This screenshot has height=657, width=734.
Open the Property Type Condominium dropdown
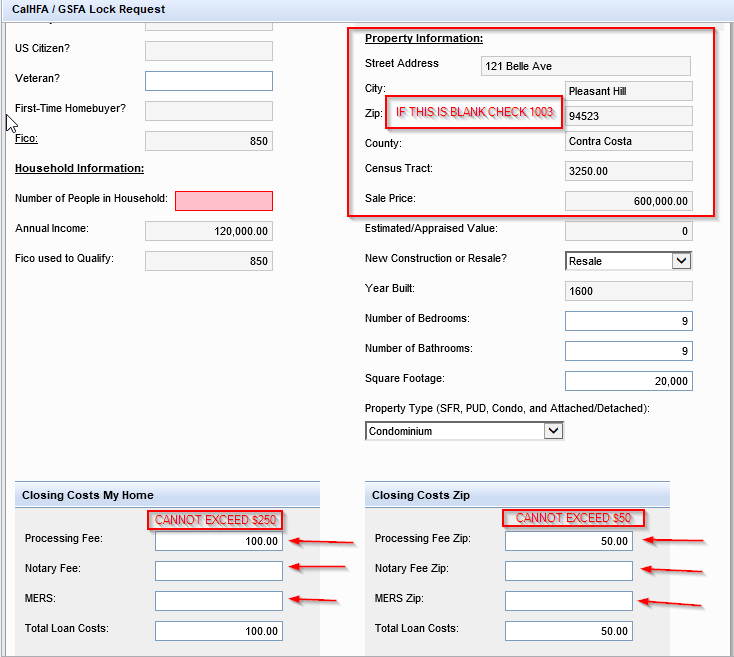point(464,431)
